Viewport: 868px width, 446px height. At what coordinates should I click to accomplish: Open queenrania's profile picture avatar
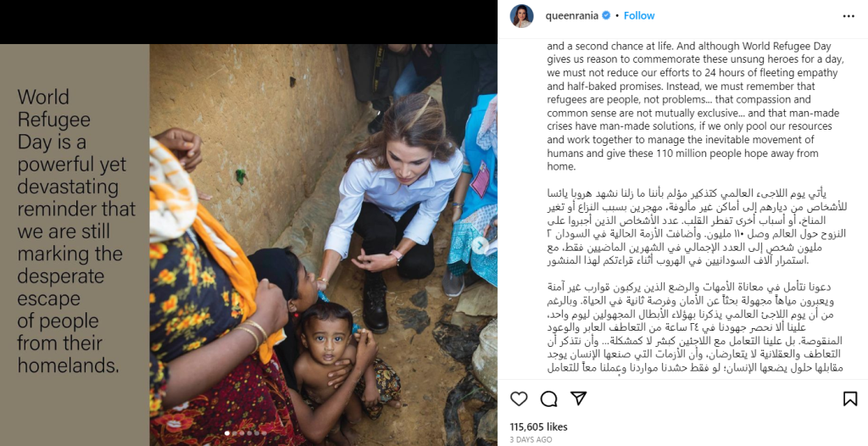coord(521,15)
